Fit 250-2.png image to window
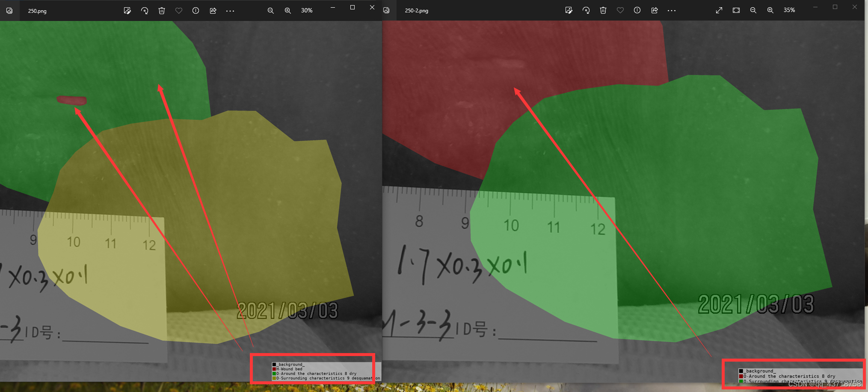 (736, 10)
